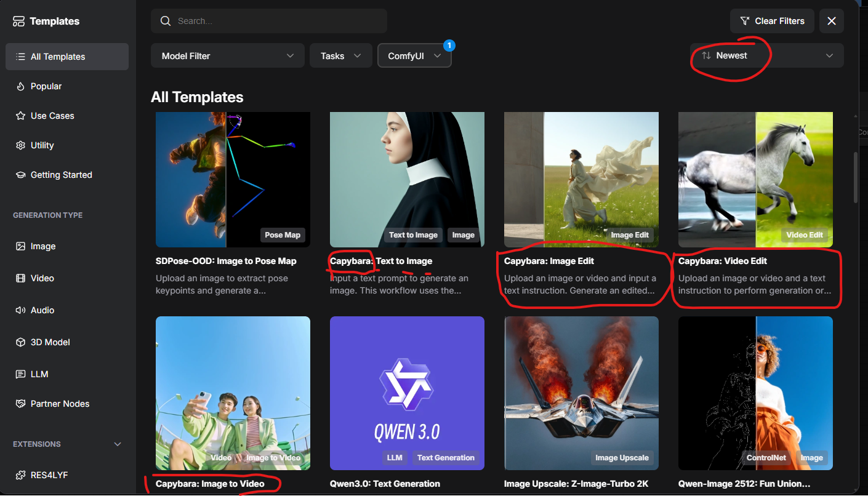Focus the template Search field
Viewport: 868px width, 496px height.
[x=269, y=21]
